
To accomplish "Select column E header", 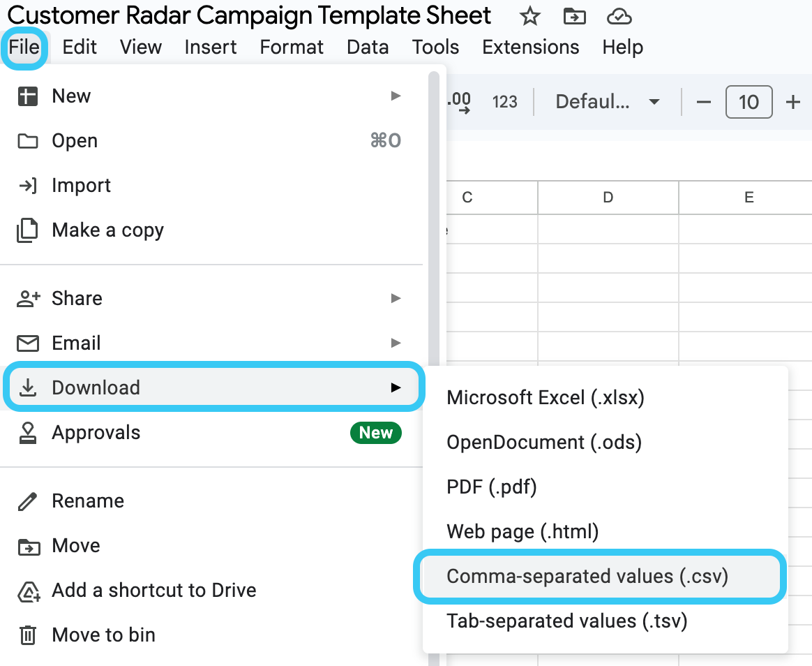I will click(x=746, y=198).
